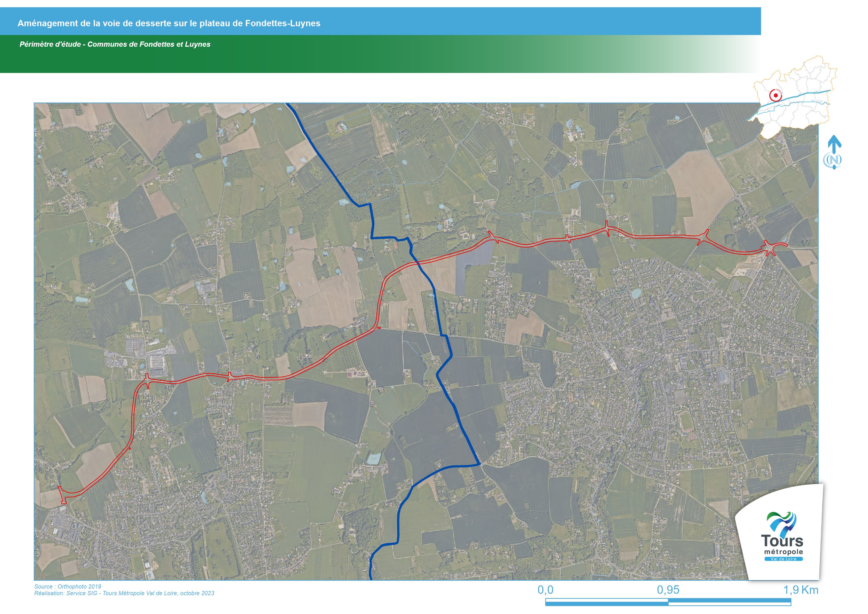This screenshot has height=614, width=868.
Task: Click the green 'Périmètre d'étude' subtitle
Action: point(115,44)
